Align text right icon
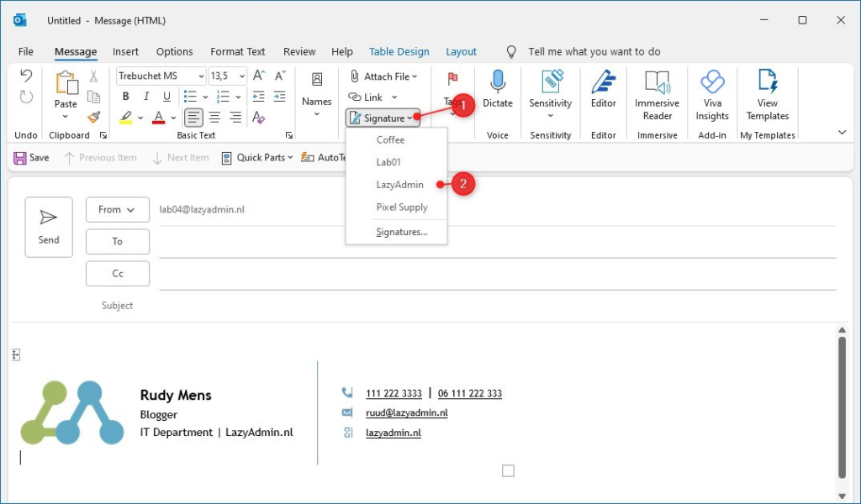 click(235, 118)
